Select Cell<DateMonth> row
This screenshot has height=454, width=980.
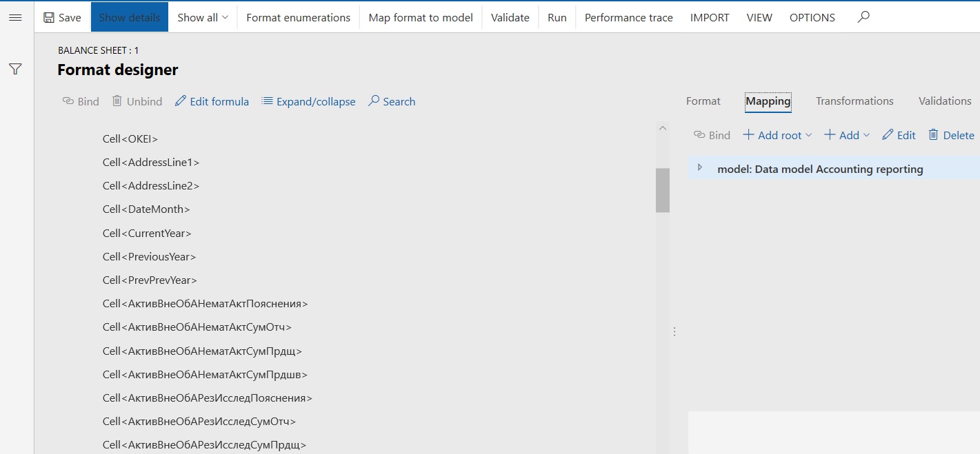click(146, 209)
